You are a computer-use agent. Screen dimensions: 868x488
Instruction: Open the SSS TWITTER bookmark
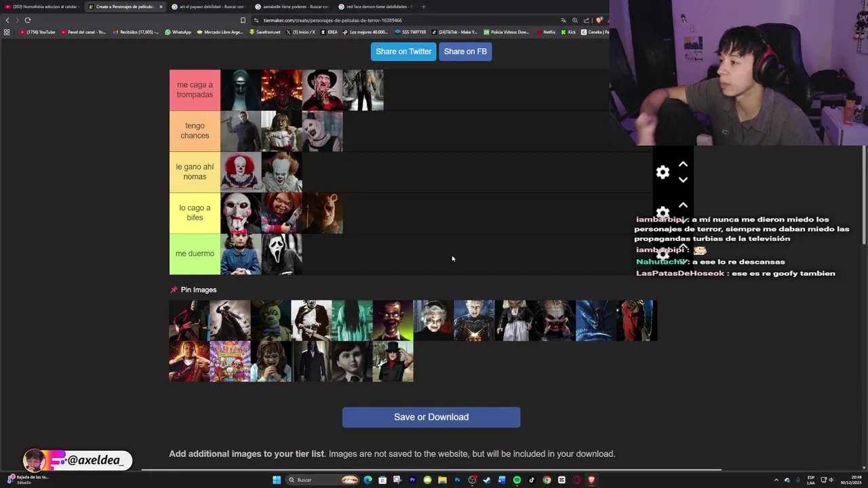tap(410, 32)
